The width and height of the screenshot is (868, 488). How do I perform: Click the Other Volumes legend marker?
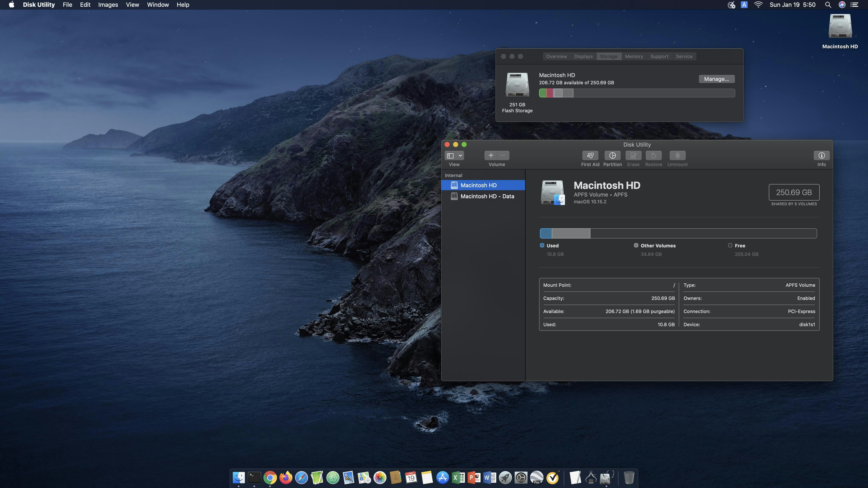636,245
